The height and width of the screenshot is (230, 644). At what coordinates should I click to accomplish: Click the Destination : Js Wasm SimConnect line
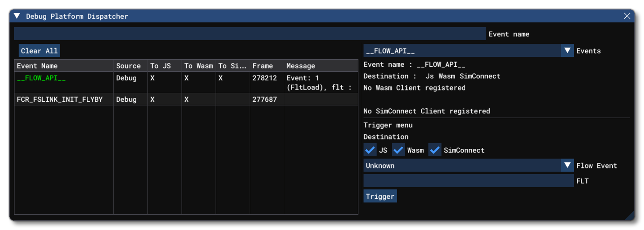click(432, 76)
